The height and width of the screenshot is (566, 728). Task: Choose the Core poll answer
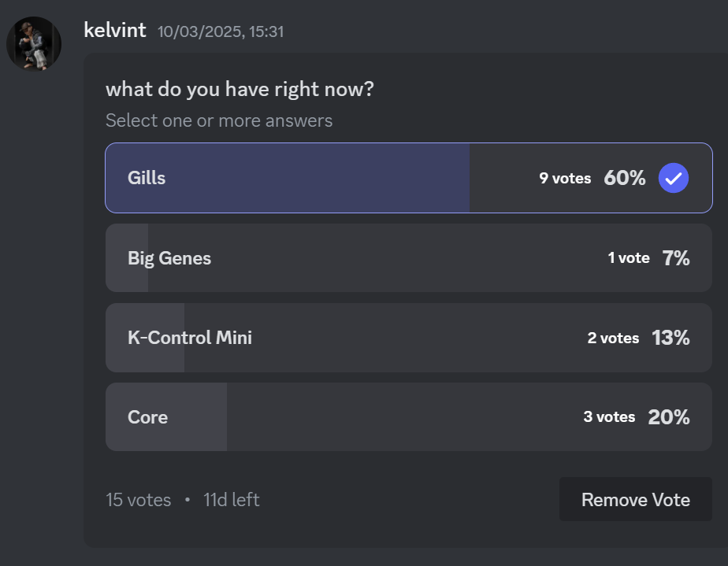pos(148,417)
